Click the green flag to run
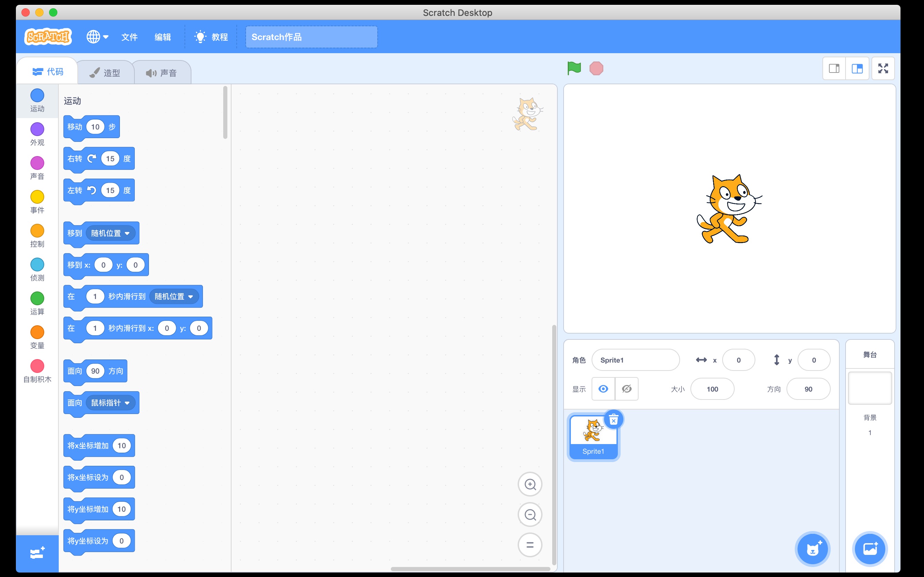Viewport: 924px width, 577px height. click(x=574, y=68)
